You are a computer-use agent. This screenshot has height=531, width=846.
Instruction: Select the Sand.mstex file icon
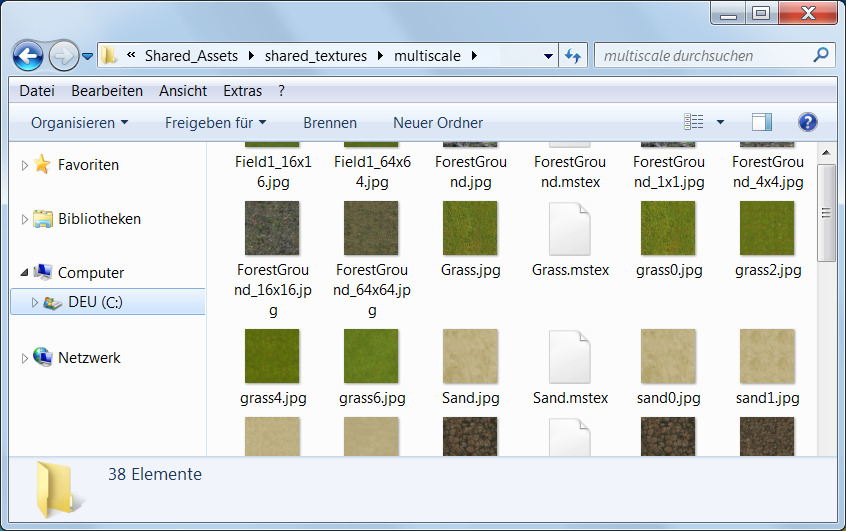click(x=570, y=357)
